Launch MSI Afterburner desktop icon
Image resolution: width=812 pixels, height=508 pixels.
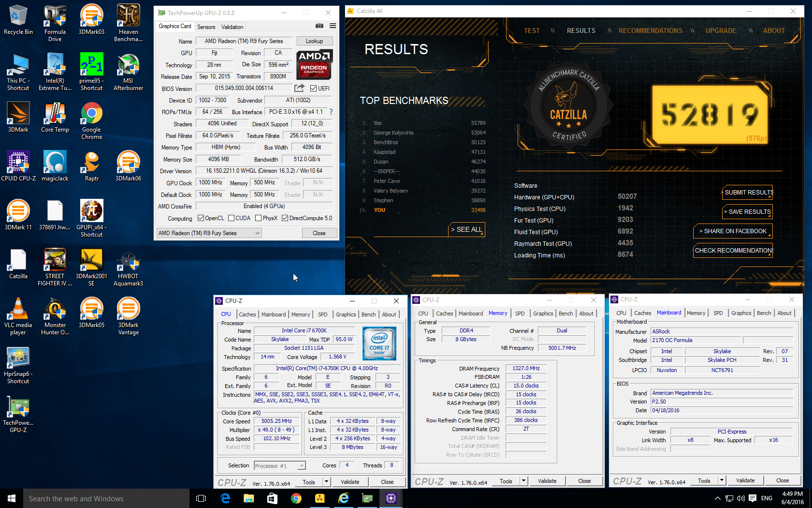coord(128,72)
